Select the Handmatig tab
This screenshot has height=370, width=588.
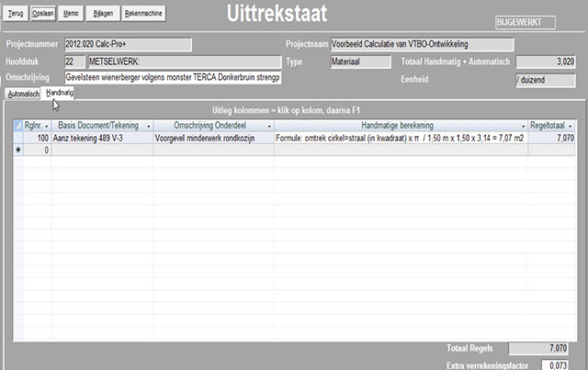point(60,94)
